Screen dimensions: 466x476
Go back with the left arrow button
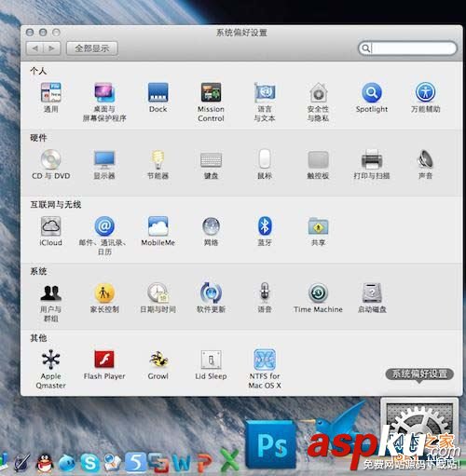34,48
